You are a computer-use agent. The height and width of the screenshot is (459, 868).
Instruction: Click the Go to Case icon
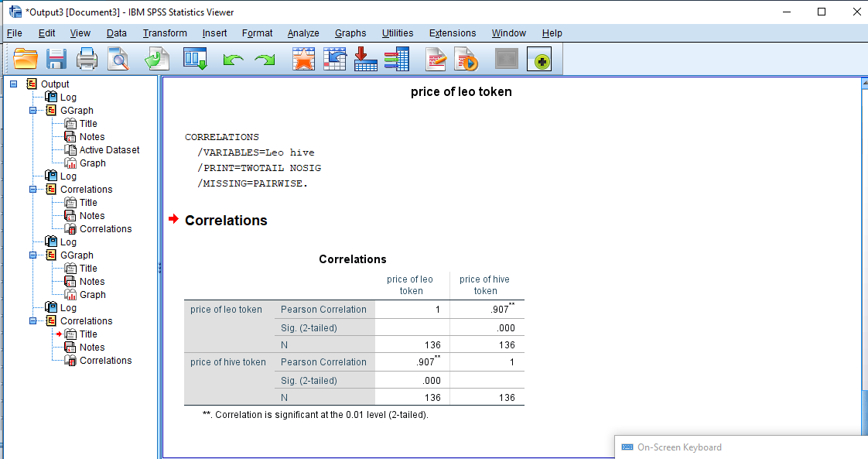coord(334,60)
